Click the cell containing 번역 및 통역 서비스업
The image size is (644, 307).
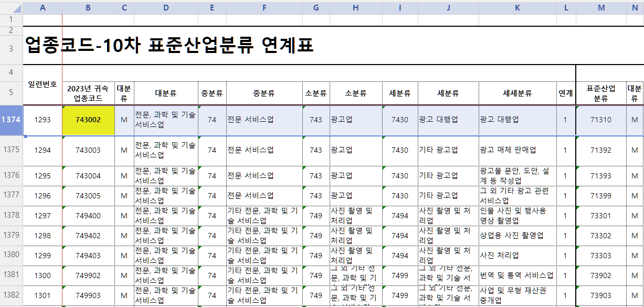pos(517,275)
